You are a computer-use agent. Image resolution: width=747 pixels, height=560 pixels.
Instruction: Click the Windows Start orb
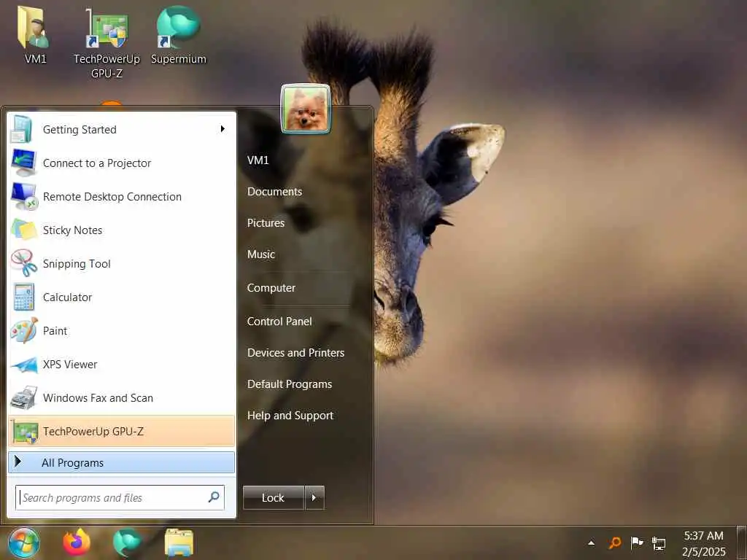[x=24, y=542]
